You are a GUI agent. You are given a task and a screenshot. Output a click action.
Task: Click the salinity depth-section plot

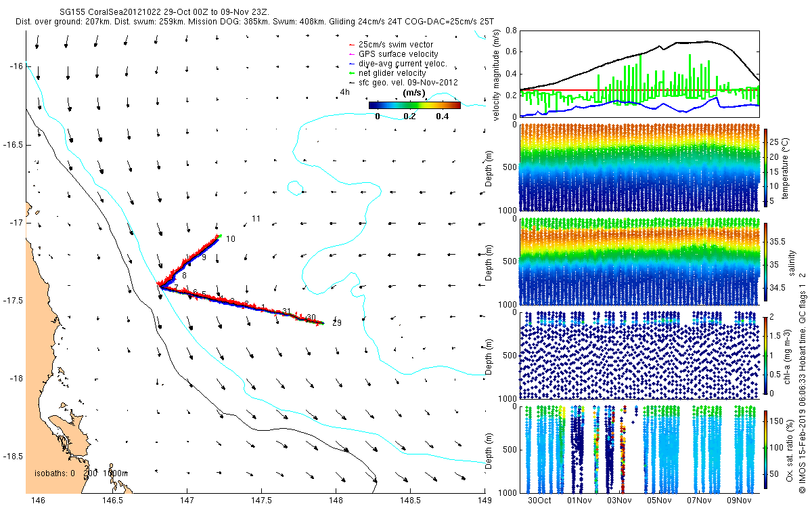[639, 261]
